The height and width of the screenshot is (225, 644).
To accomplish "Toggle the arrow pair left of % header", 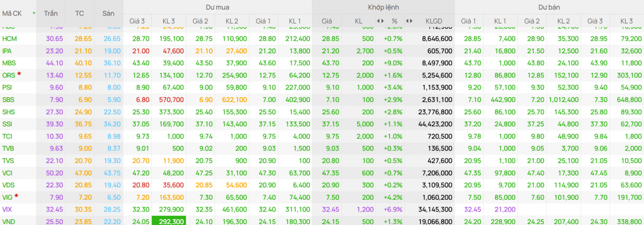I will 379,21.
